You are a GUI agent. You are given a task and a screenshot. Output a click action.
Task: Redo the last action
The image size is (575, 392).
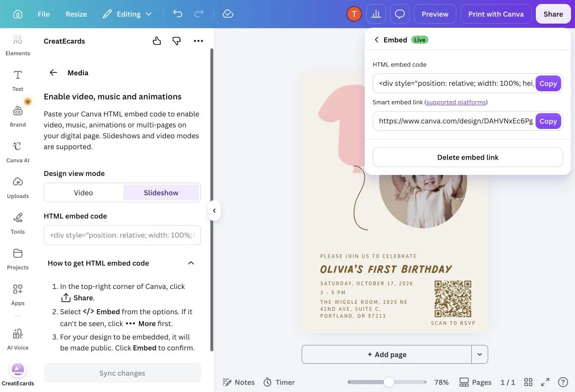click(199, 14)
